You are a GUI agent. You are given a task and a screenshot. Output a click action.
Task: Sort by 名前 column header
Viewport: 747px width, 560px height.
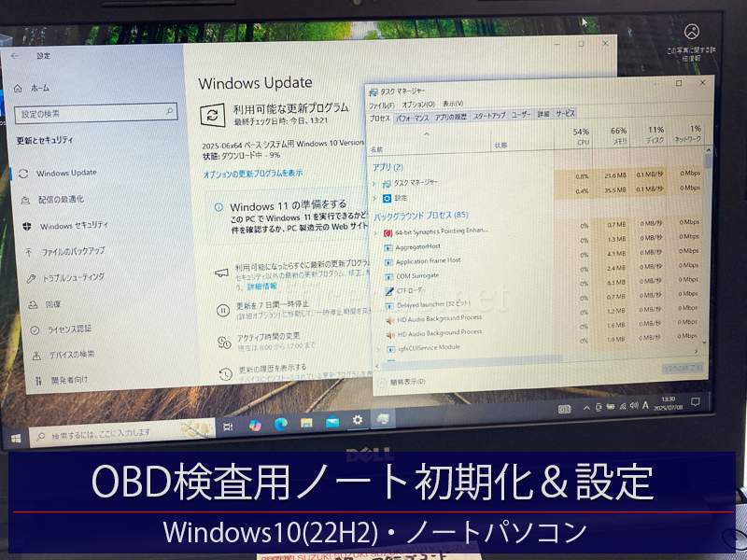[376, 149]
